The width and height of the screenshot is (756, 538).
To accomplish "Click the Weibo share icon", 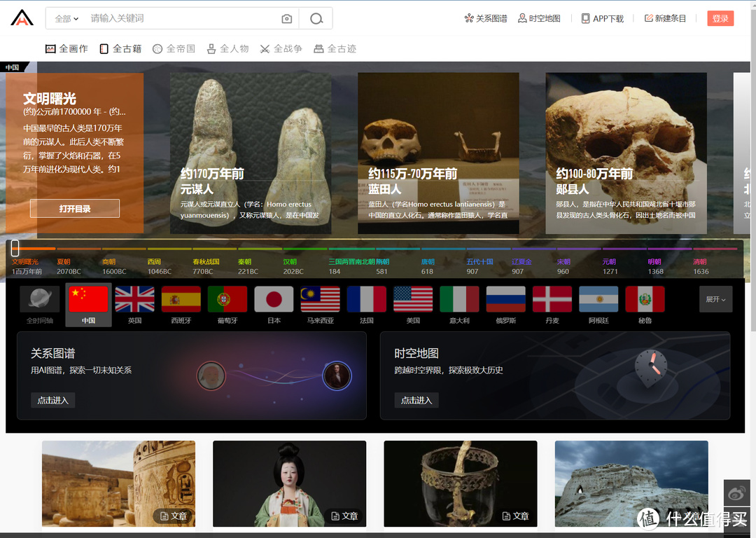I will click(736, 492).
